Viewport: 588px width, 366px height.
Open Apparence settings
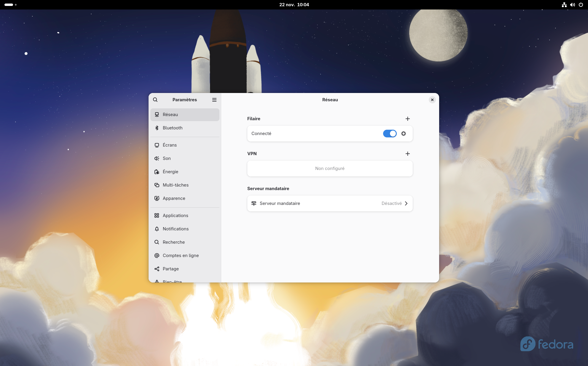click(174, 198)
